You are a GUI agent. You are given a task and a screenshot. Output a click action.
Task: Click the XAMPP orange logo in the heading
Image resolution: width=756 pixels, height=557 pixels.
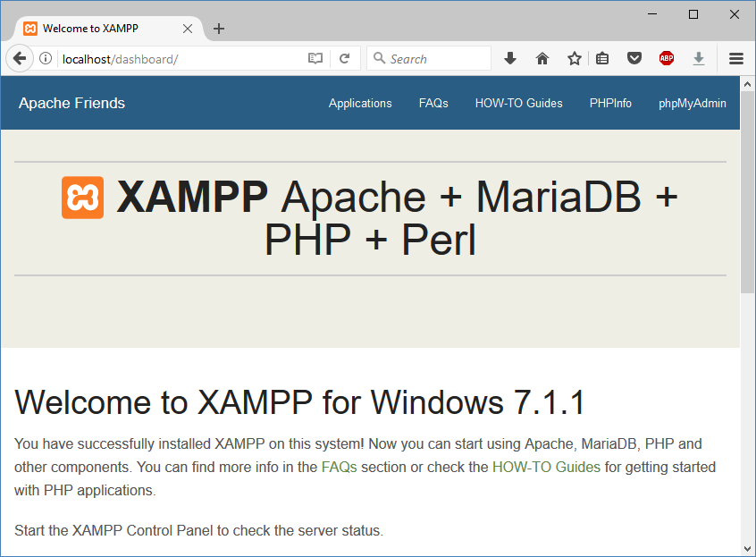tap(82, 198)
